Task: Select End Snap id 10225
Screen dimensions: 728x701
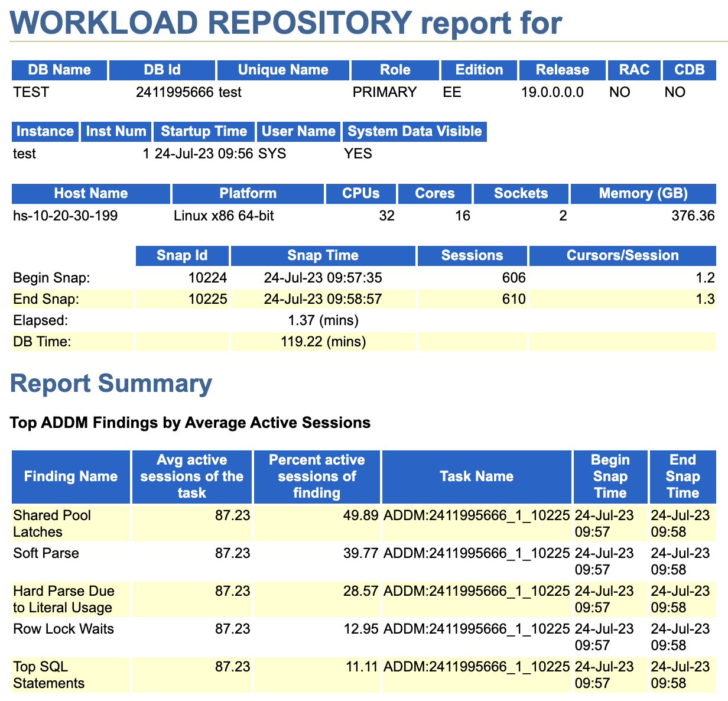Action: tap(208, 299)
